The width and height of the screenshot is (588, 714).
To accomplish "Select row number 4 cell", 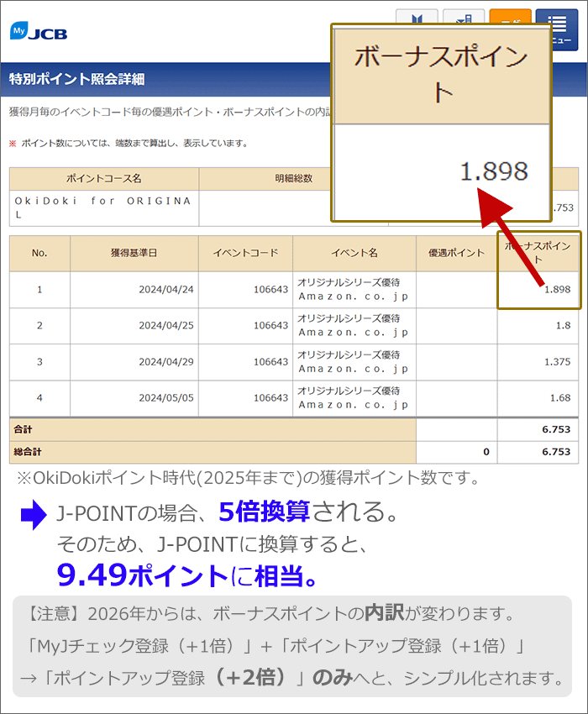I will [x=39, y=398].
